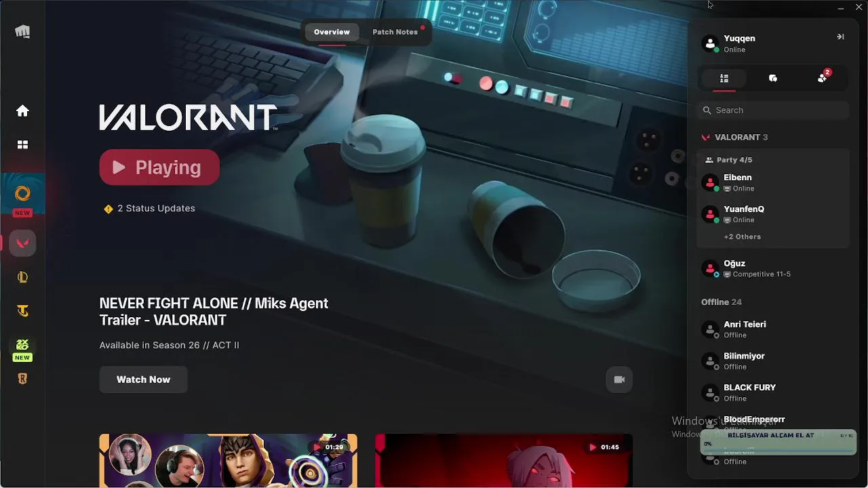Click the Riot Games fist logo
This screenshot has width=868, height=488.
point(22,32)
